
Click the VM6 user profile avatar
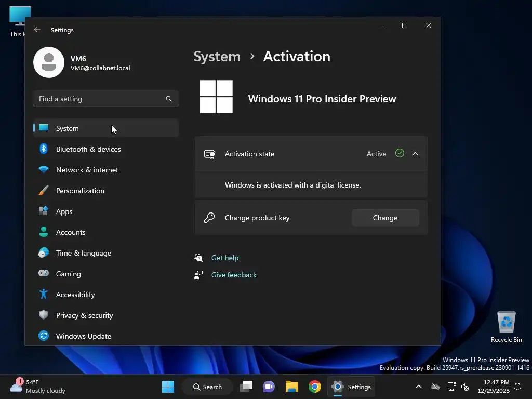49,62
